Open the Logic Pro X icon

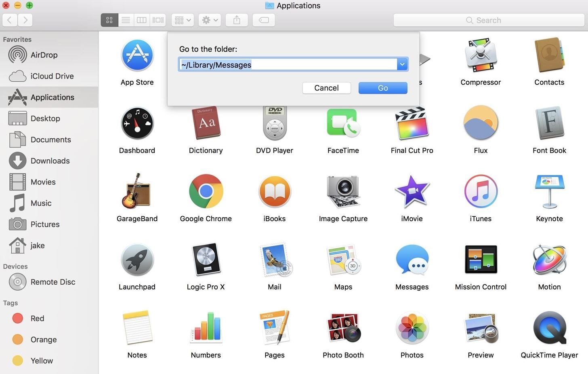click(206, 260)
